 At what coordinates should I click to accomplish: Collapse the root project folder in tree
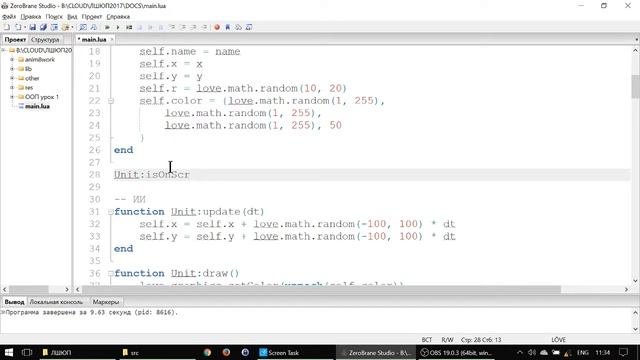point(4,50)
